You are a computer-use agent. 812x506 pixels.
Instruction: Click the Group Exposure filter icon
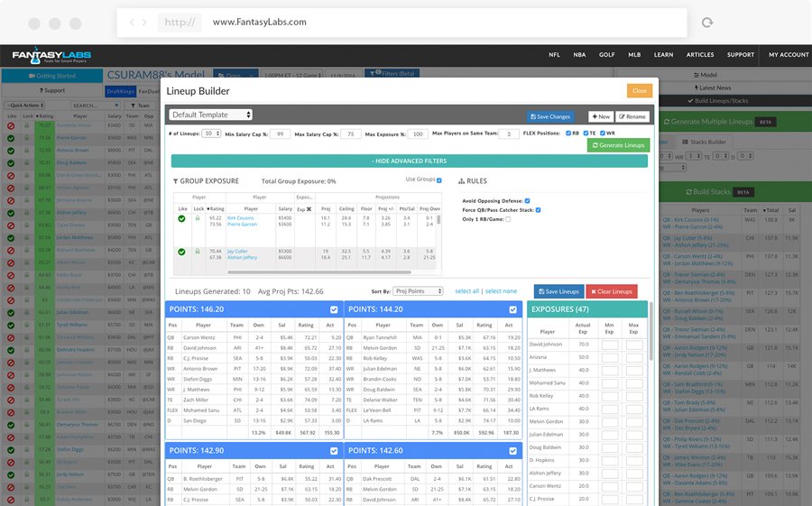tap(176, 181)
